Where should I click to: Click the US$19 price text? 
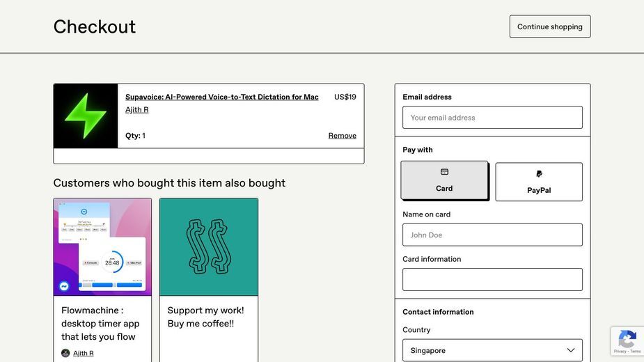(x=345, y=97)
